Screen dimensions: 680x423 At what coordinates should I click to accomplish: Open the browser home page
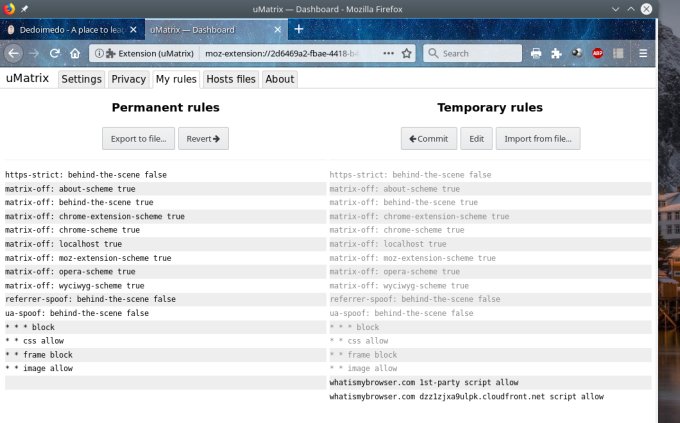pos(75,53)
